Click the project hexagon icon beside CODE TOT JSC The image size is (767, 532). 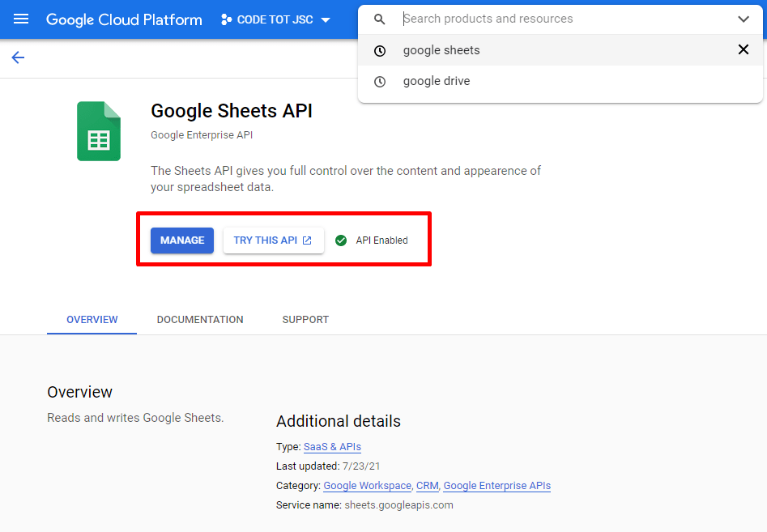point(225,19)
